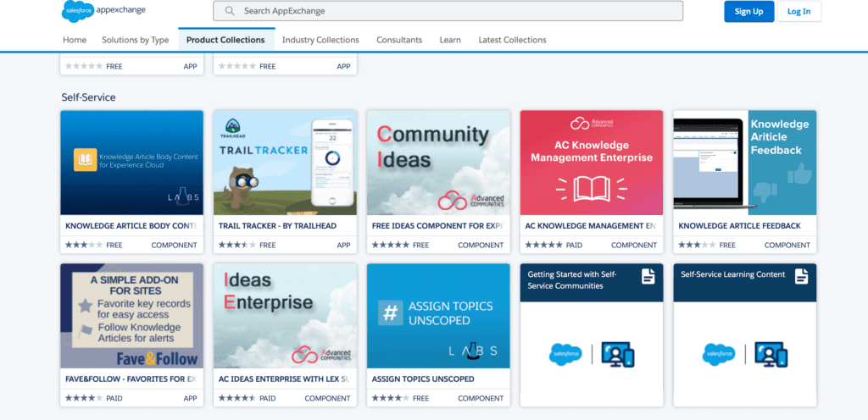
Task: Click FREE IDEAS COMPONENT FOR EXP title
Action: pos(437,226)
